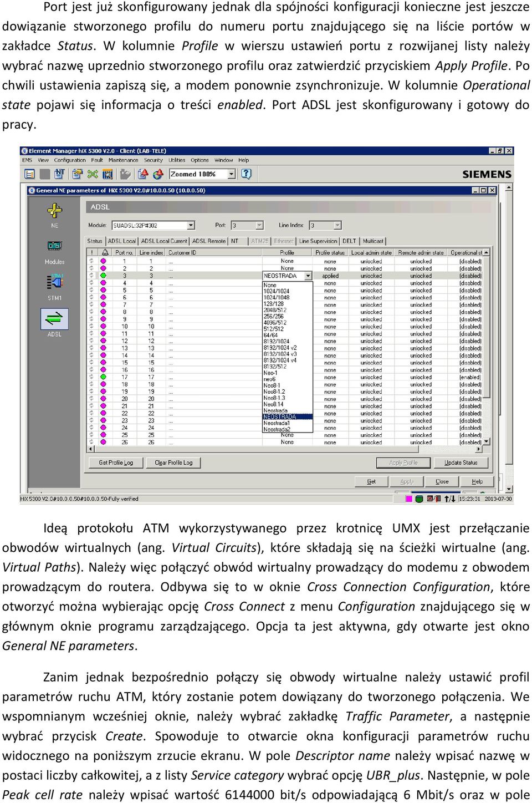The width and height of the screenshot is (532, 803).
Task: Click the Get button
Action: [x=371, y=481]
